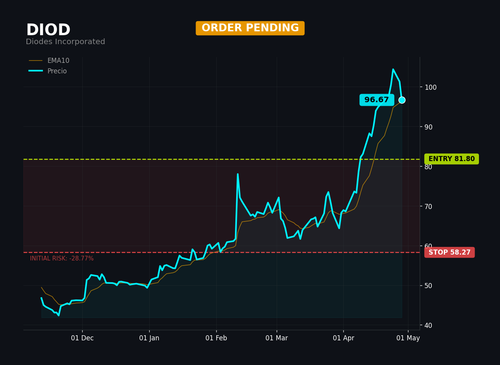This screenshot has width=500, height=365.
Task: Click the EMA10 legend entry
Action: [x=49, y=60]
